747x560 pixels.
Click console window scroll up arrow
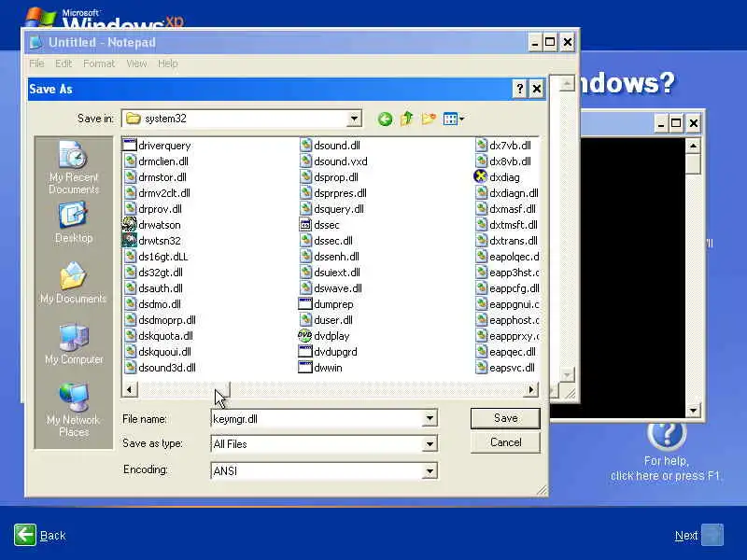click(693, 146)
